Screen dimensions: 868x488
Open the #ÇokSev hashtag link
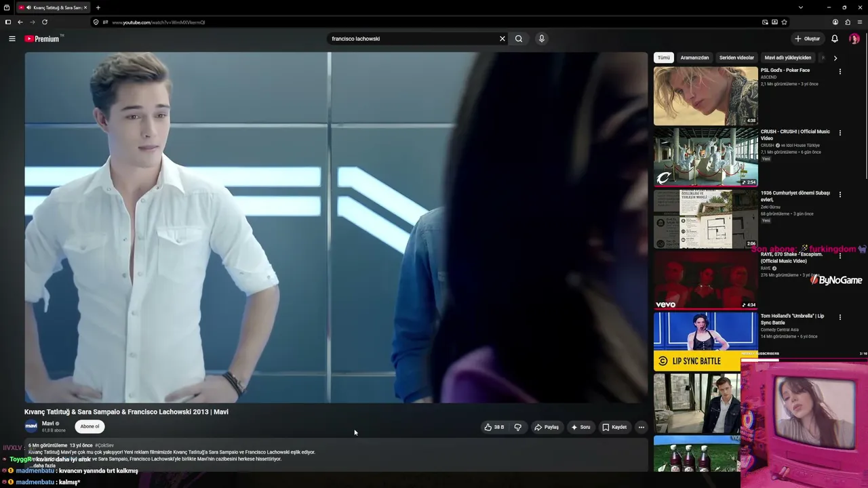[104, 445]
